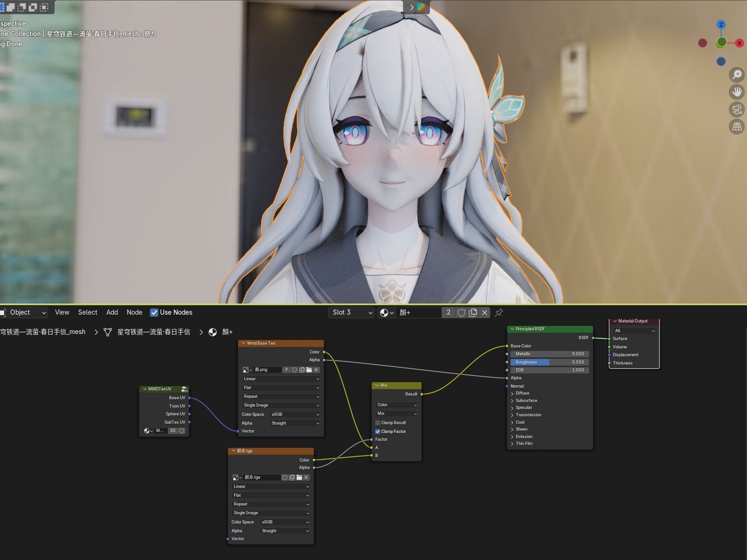The height and width of the screenshot is (560, 747).
Task: Open the Slot 3 dropdown
Action: click(350, 312)
